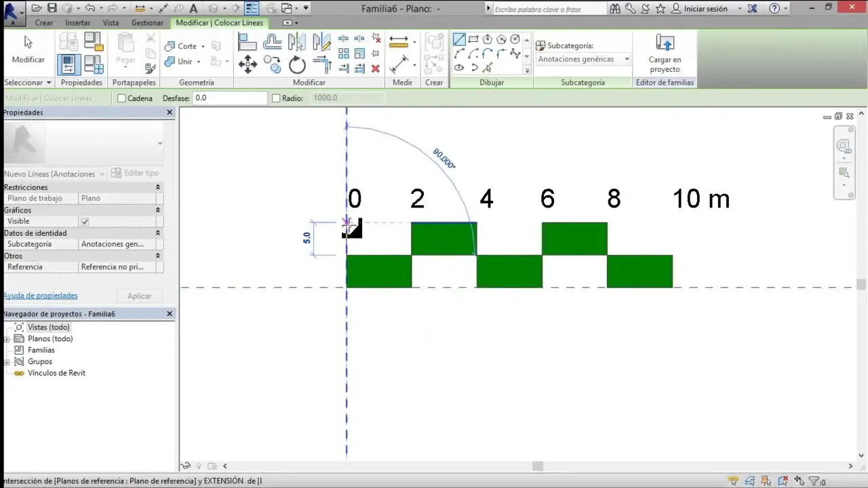
Task: Enable the Cadena checkbox
Action: (x=122, y=98)
